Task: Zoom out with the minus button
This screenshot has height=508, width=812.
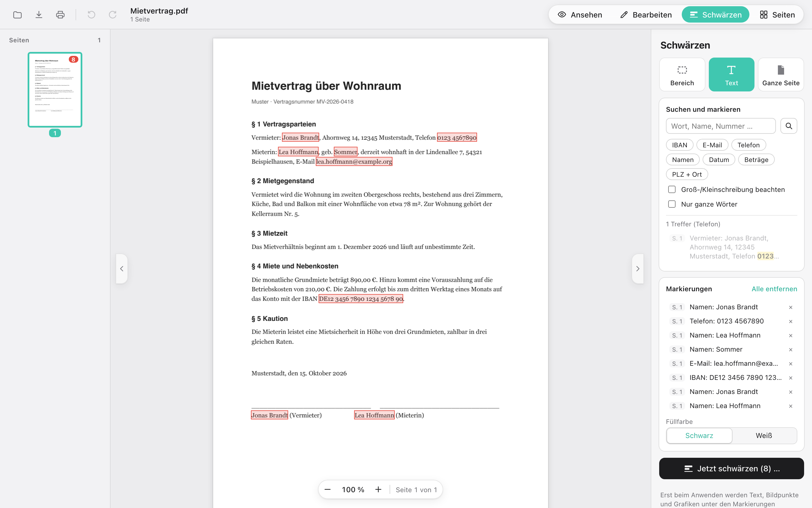Action: click(328, 490)
